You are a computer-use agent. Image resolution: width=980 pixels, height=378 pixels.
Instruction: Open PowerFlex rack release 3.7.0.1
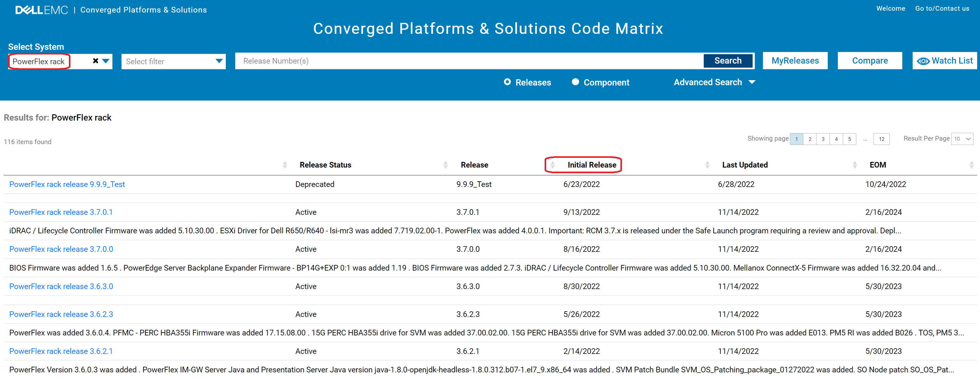(x=61, y=212)
